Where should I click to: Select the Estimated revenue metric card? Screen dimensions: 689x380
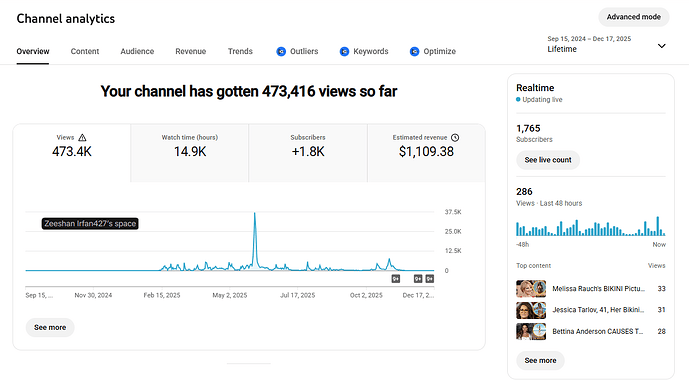click(426, 153)
